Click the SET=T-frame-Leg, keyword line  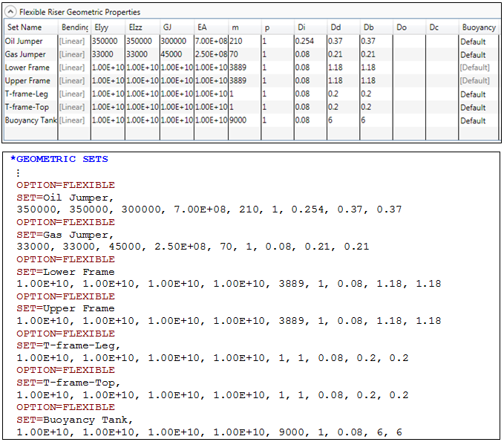pyautogui.click(x=68, y=346)
